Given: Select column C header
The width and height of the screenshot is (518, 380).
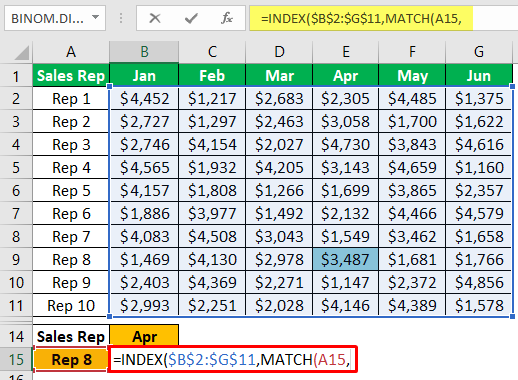Looking at the screenshot, I should coord(212,52).
